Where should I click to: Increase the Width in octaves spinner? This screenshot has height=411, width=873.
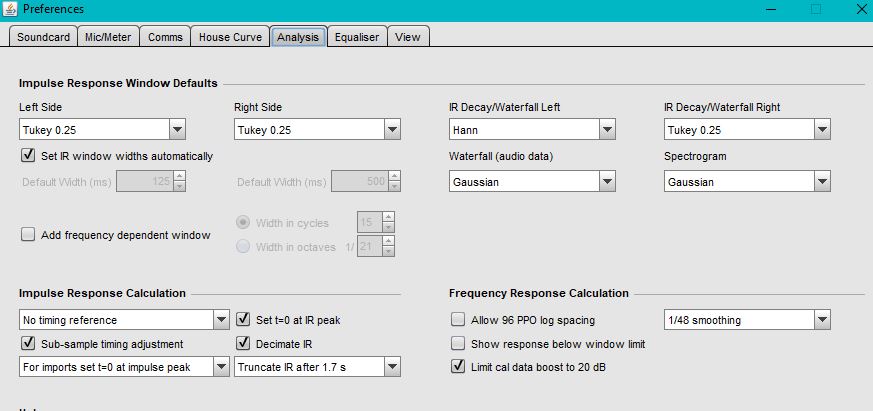pyautogui.click(x=389, y=241)
